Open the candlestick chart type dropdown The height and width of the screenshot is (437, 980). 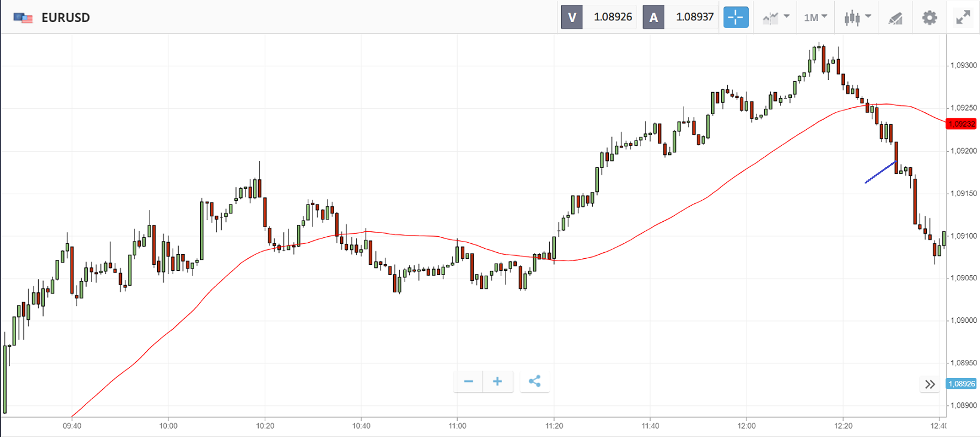pos(857,17)
